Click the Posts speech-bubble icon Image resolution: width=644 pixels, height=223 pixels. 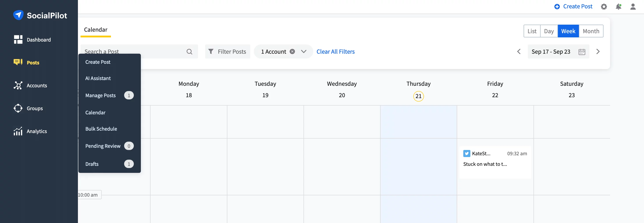18,62
